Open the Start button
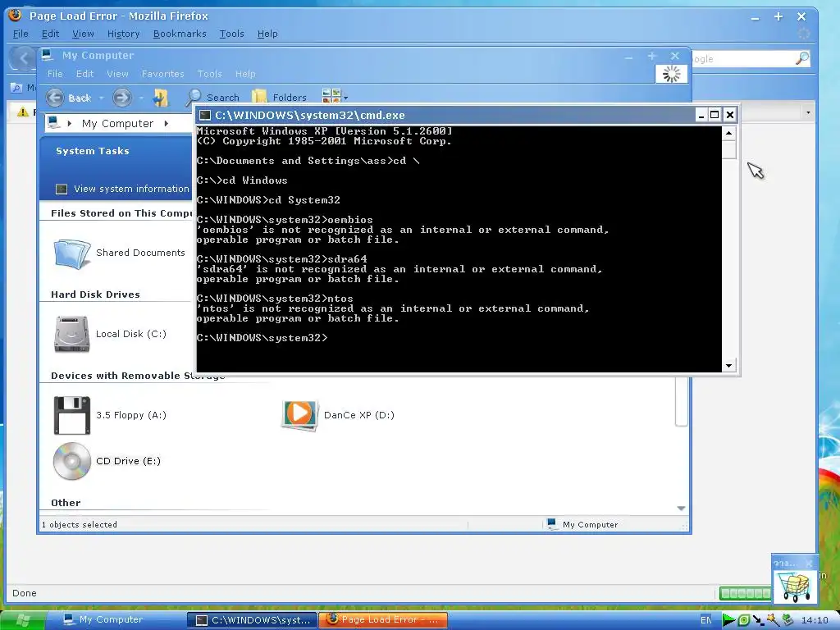 point(22,620)
